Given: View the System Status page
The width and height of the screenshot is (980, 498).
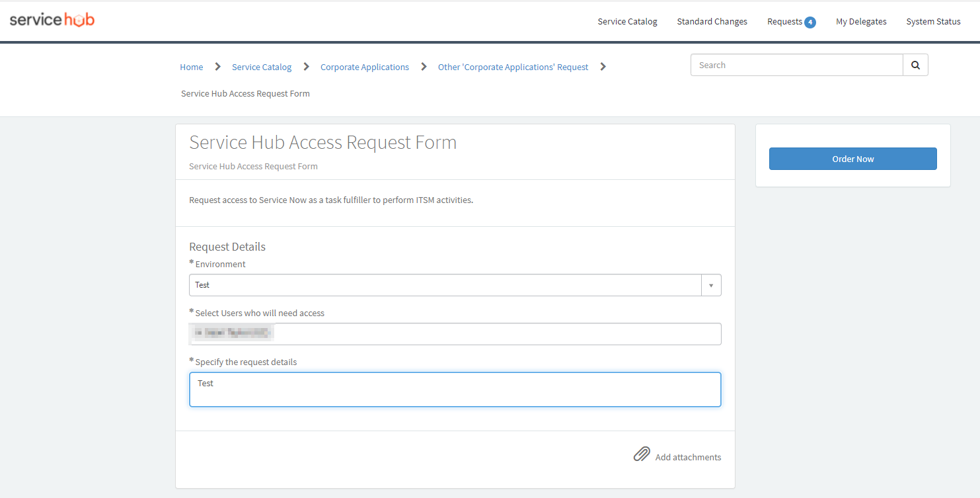Looking at the screenshot, I should (933, 21).
